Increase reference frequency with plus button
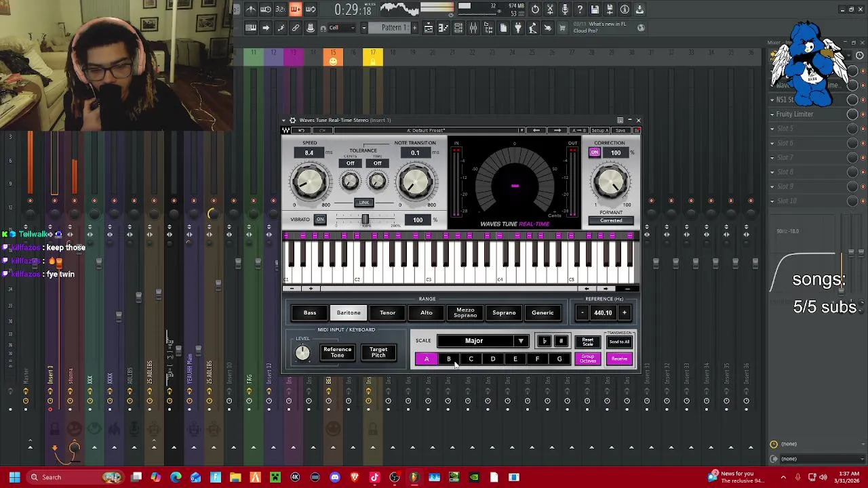Screen dimensions: 868x488 point(625,312)
